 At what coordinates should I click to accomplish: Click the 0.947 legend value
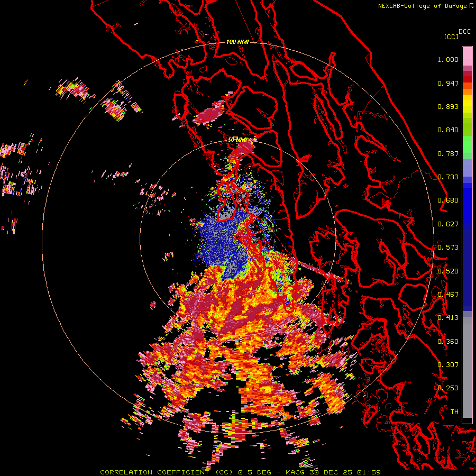coord(448,83)
